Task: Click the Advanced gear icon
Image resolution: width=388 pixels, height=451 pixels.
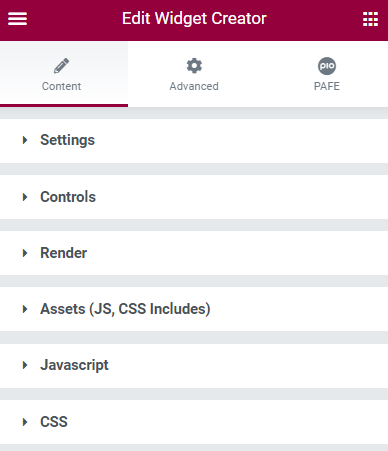Action: pos(194,66)
